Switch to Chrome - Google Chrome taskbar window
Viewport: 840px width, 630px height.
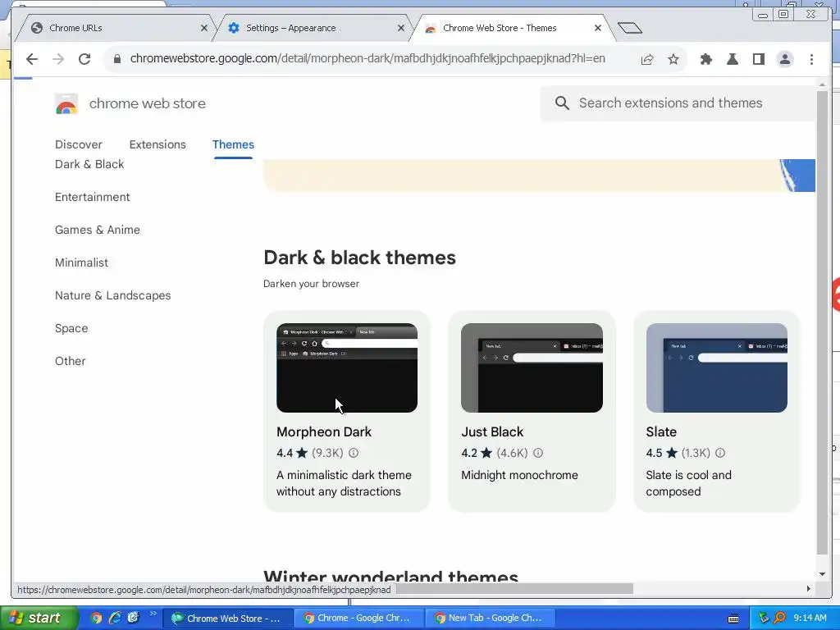tap(358, 619)
